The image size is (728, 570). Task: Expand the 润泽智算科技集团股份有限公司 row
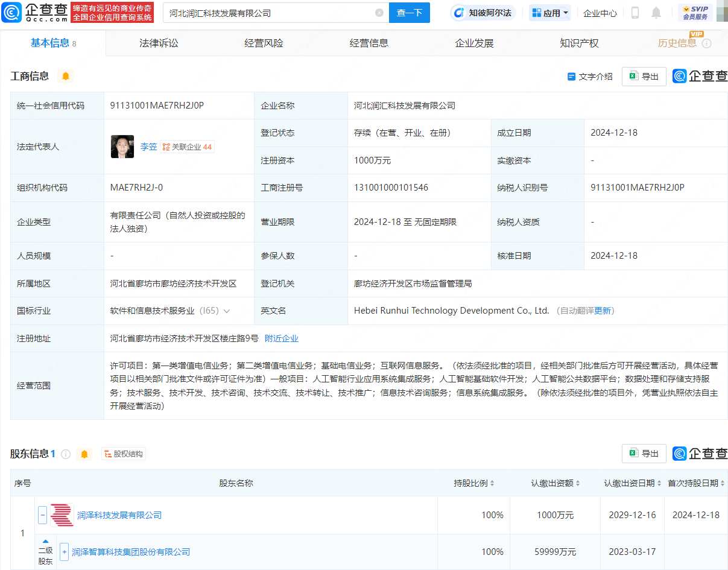click(64, 552)
